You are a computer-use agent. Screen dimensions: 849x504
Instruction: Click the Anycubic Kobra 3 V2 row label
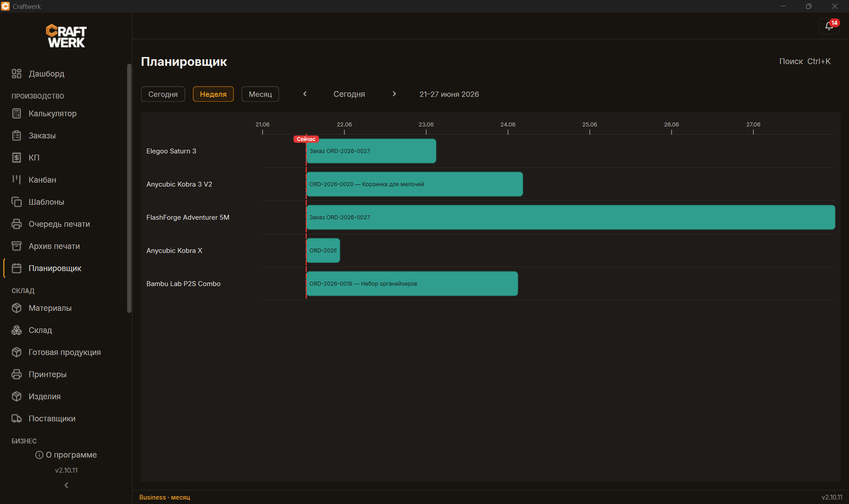[179, 184]
